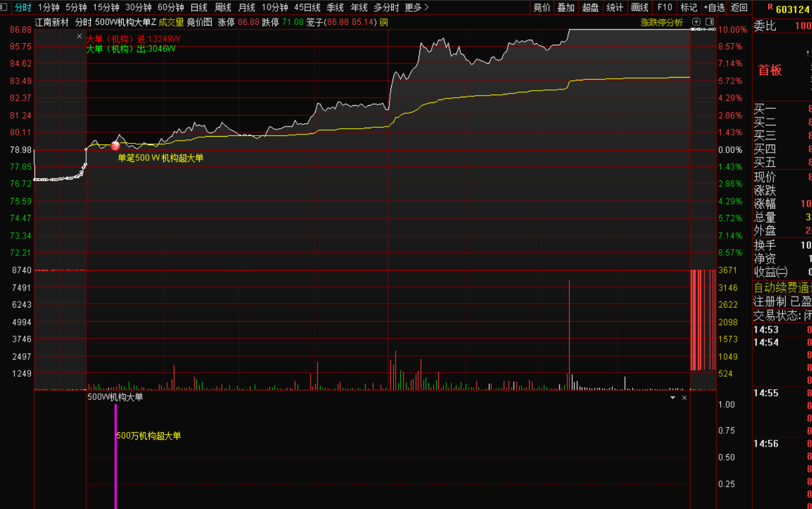Click the panel layout icon at top-left corner
812x509 pixels.
pyautogui.click(x=4, y=7)
